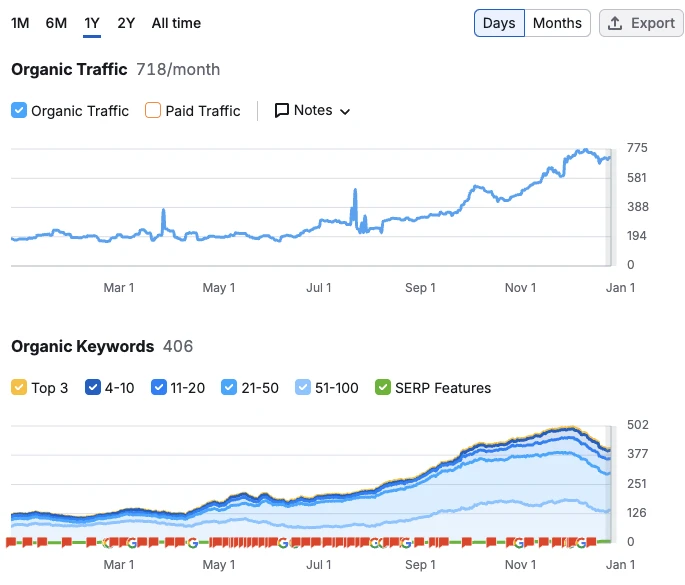The image size is (685, 585).
Task: Hide the 4-10 position keywords series
Action: pos(93,387)
